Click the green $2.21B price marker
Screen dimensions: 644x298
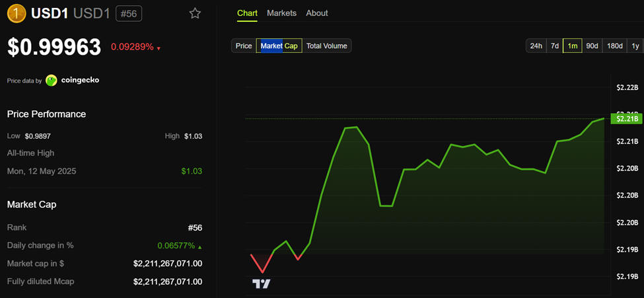click(x=626, y=118)
